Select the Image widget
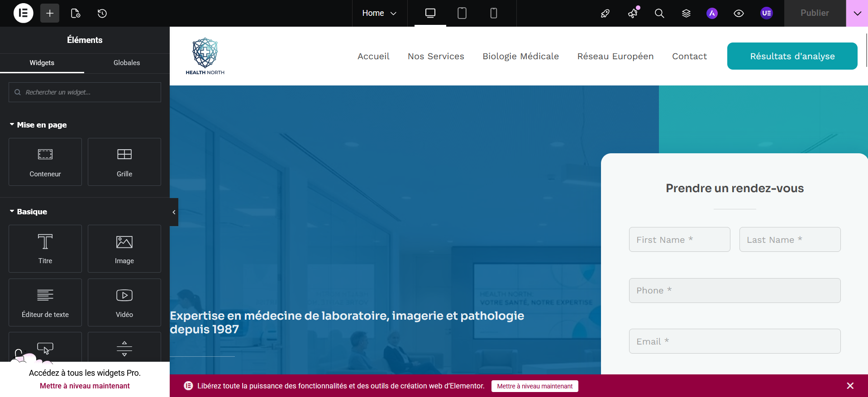Viewport: 868px width, 397px height. click(x=124, y=249)
